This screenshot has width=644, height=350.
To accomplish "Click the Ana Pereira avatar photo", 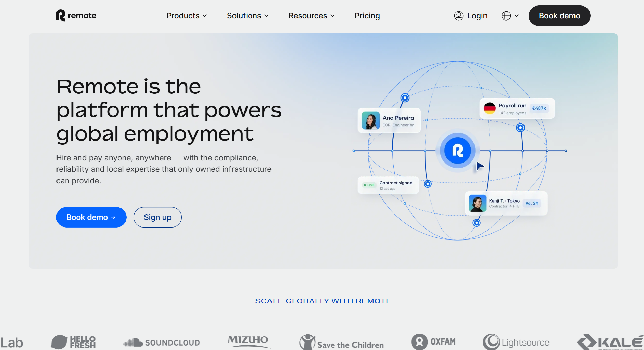I will click(371, 121).
